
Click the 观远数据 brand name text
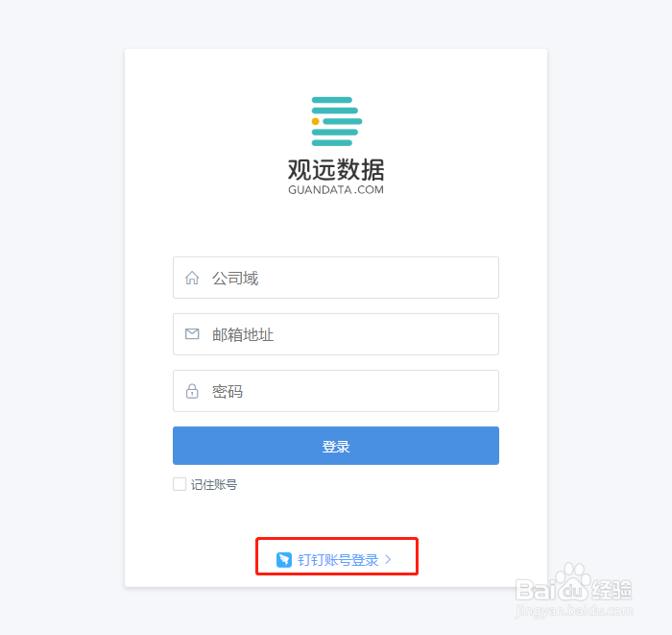coord(336,170)
